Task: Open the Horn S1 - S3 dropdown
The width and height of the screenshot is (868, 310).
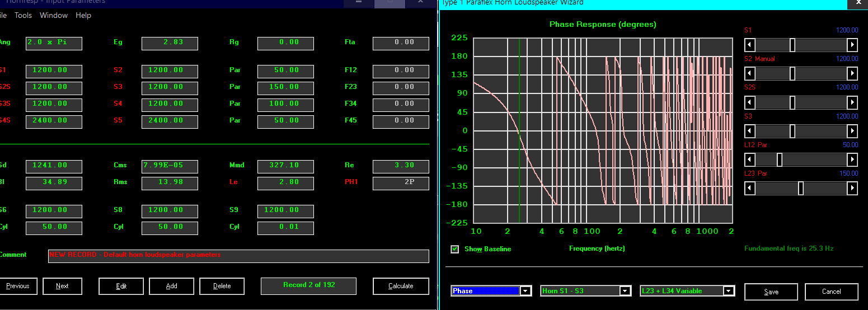Action: tap(626, 291)
